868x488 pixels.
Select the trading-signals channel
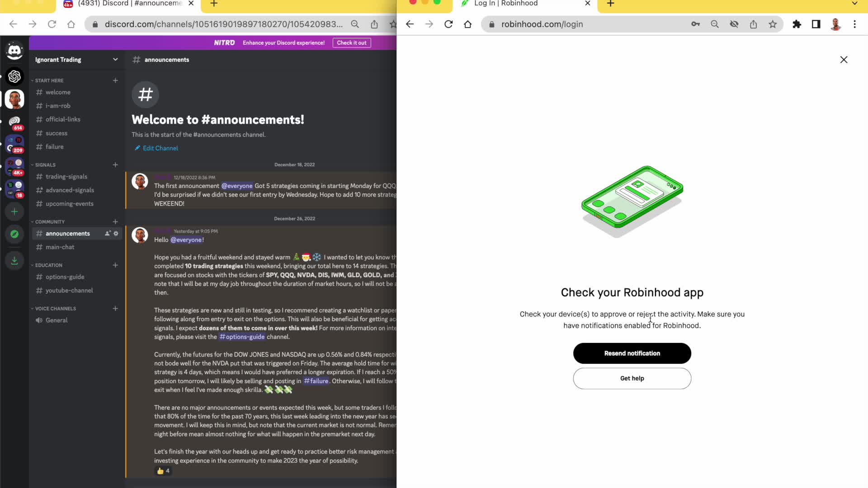pyautogui.click(x=66, y=177)
